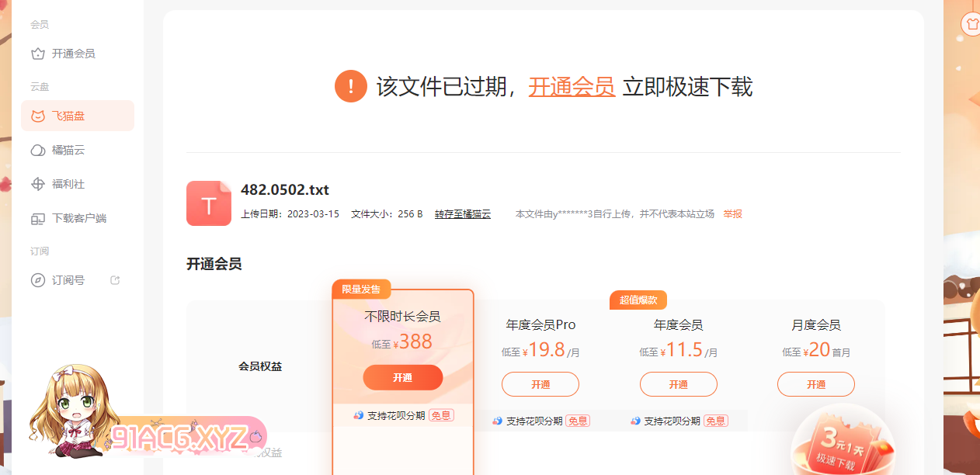
Task: Click the 订阅号 compass icon
Action: pos(37,280)
